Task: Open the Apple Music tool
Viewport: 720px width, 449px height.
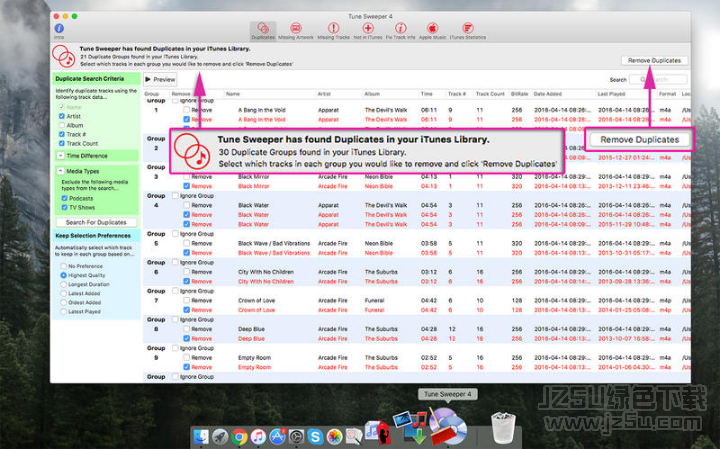Action: (432, 31)
